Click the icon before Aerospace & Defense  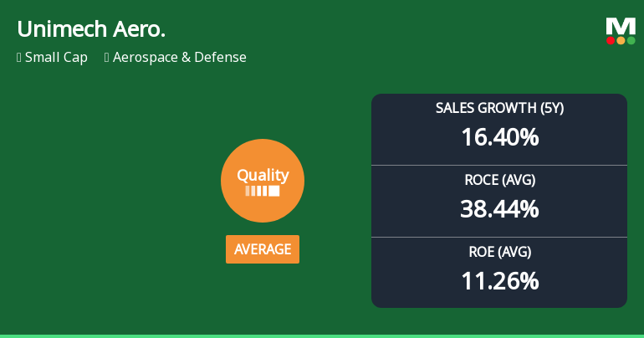pyautogui.click(x=107, y=58)
